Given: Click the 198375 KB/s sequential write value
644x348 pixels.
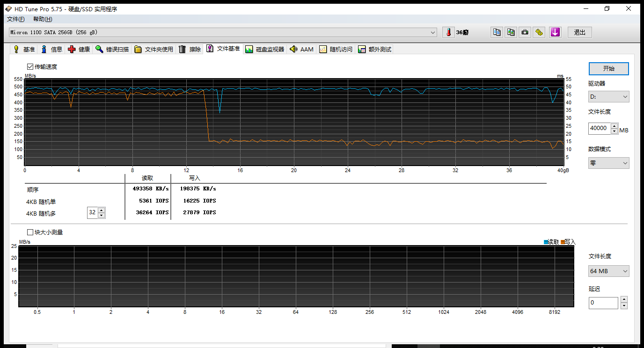Looking at the screenshot, I should 198,189.
